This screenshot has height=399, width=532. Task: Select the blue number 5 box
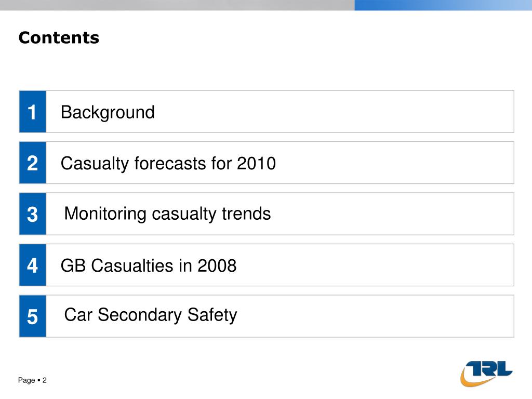(x=33, y=316)
